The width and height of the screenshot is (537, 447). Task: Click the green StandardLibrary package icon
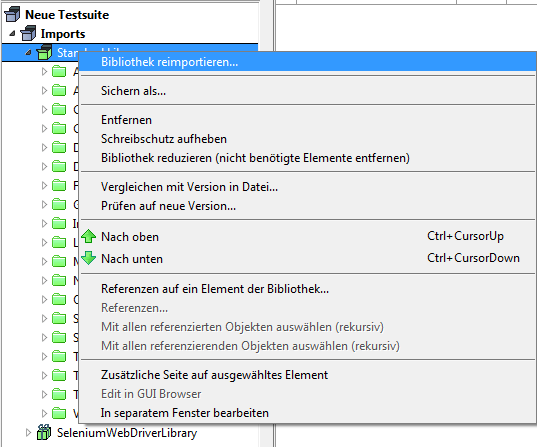[x=45, y=52]
